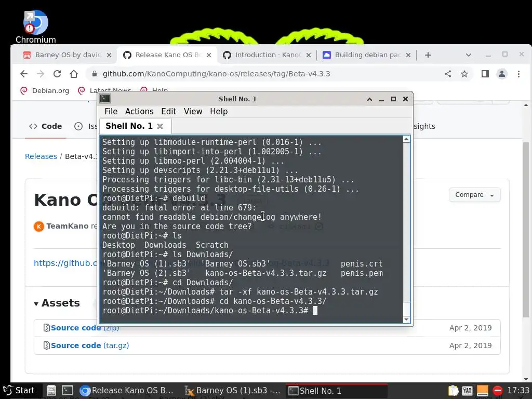The height and width of the screenshot is (399, 532).
Task: Open the github.com link in release notes
Action: (x=65, y=263)
